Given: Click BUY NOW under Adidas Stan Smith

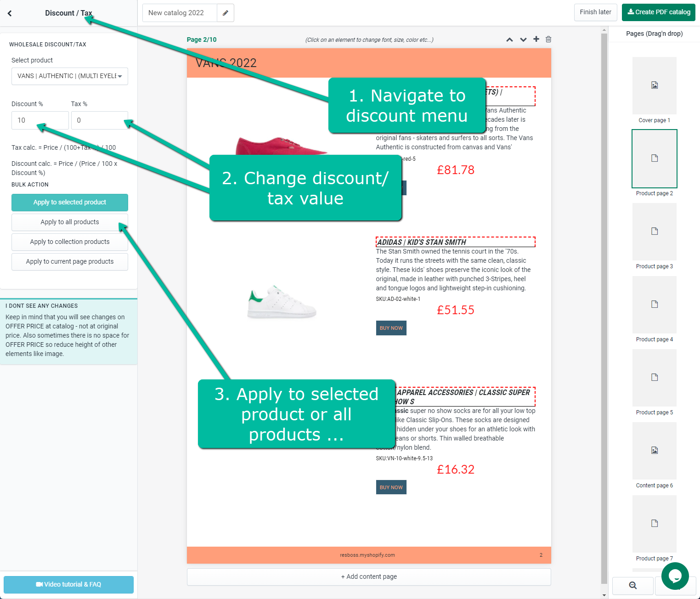Looking at the screenshot, I should click(391, 328).
